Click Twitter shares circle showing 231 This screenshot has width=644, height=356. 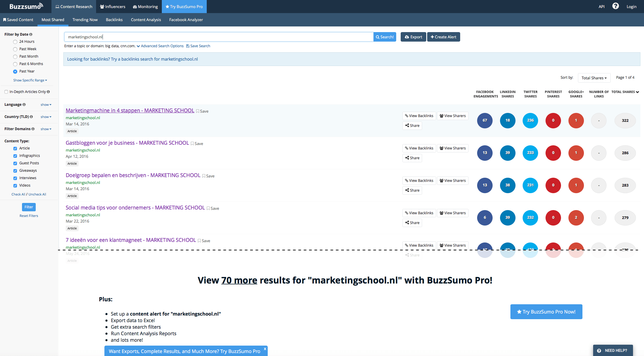(530, 185)
